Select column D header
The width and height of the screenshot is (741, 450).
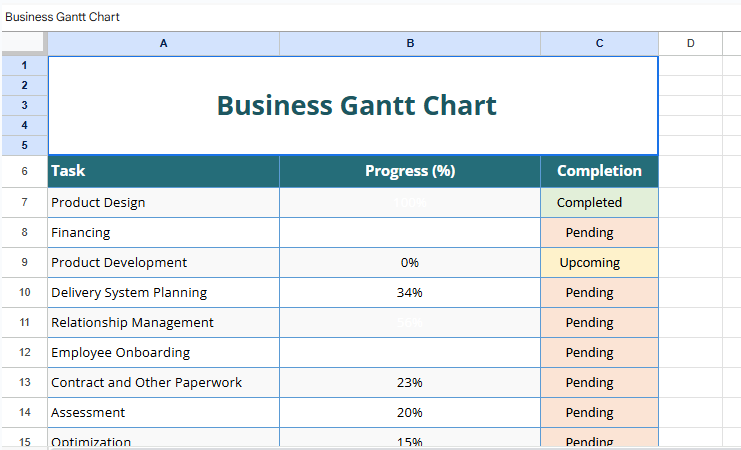tap(690, 43)
